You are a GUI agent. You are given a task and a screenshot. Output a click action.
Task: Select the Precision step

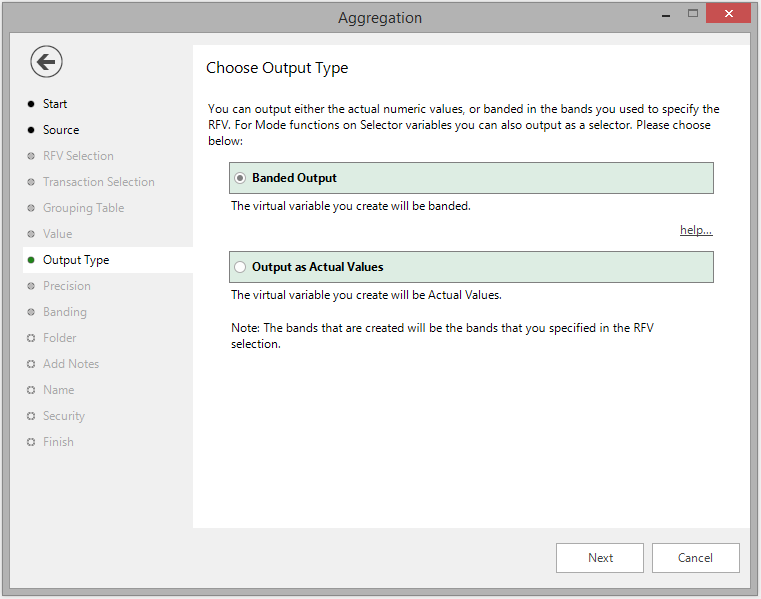coord(66,286)
